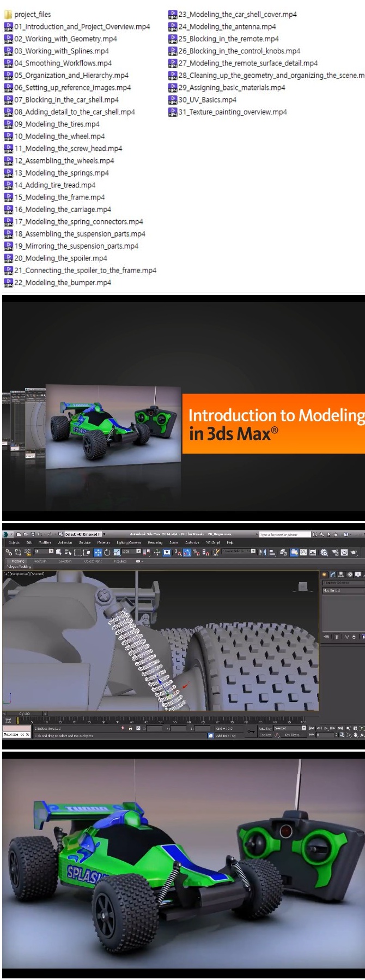Open the Modifiers menu
The image size is (365, 980).
coord(45,542)
